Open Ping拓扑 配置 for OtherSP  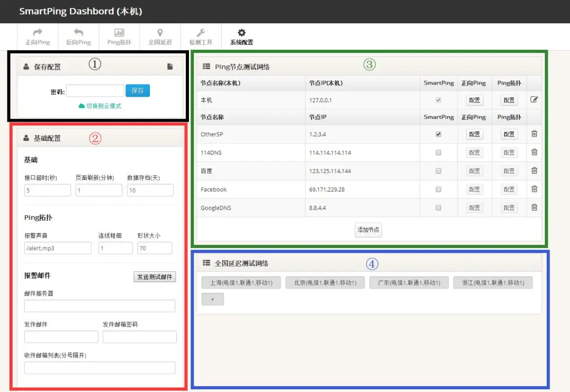(509, 134)
